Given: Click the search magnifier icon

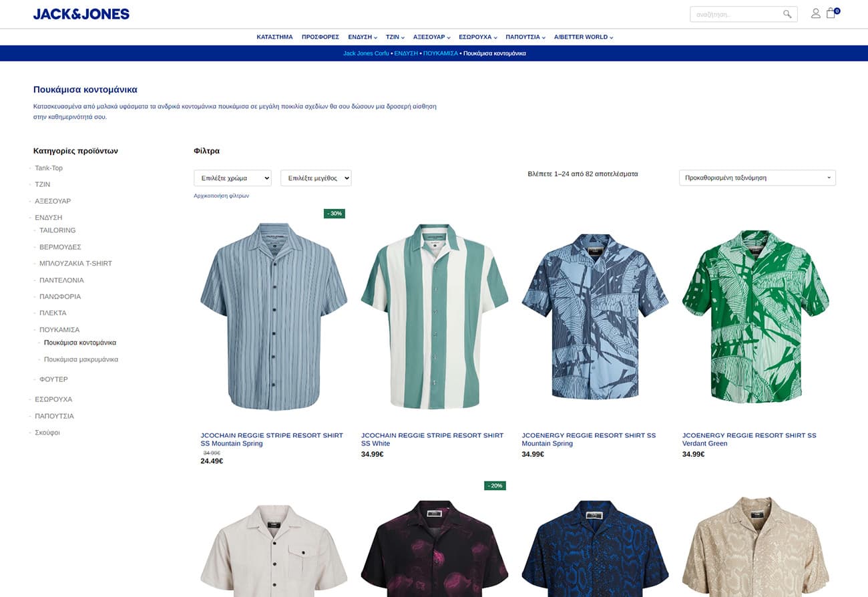Looking at the screenshot, I should point(787,14).
